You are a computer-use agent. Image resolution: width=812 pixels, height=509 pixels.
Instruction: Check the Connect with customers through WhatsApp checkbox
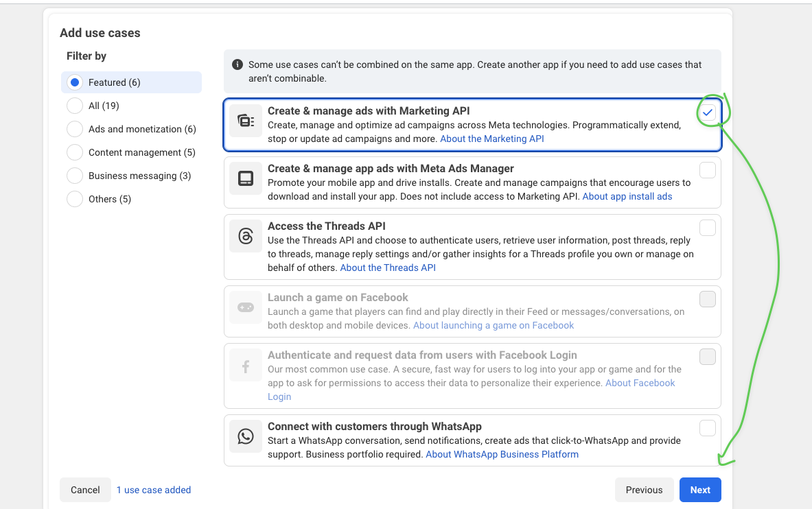tap(707, 428)
